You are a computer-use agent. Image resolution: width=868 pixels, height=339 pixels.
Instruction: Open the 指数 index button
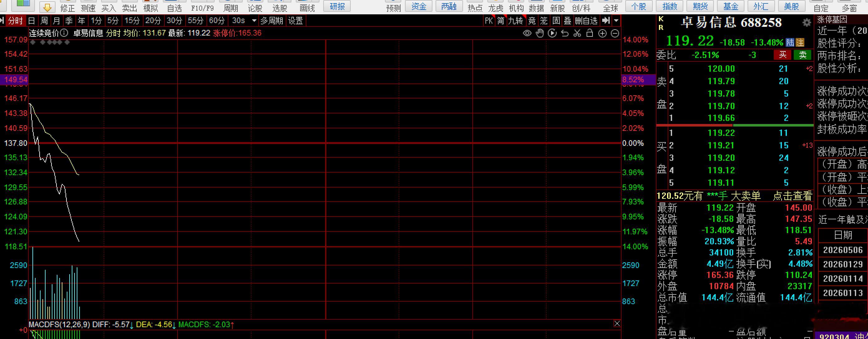670,6
